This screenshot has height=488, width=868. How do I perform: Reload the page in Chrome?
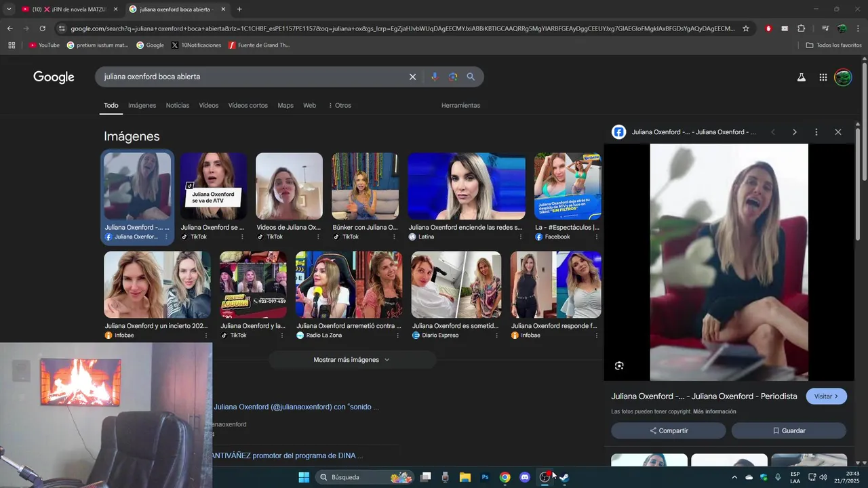coord(42,28)
